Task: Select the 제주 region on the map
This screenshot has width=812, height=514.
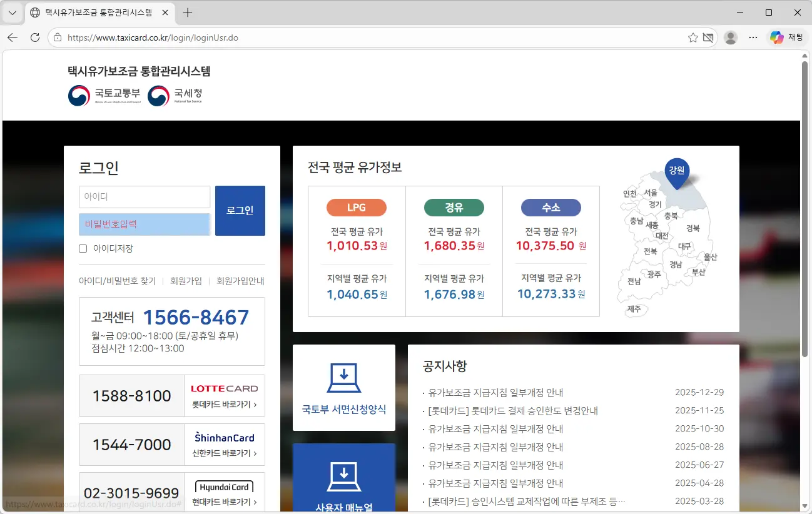Action: coord(634,310)
